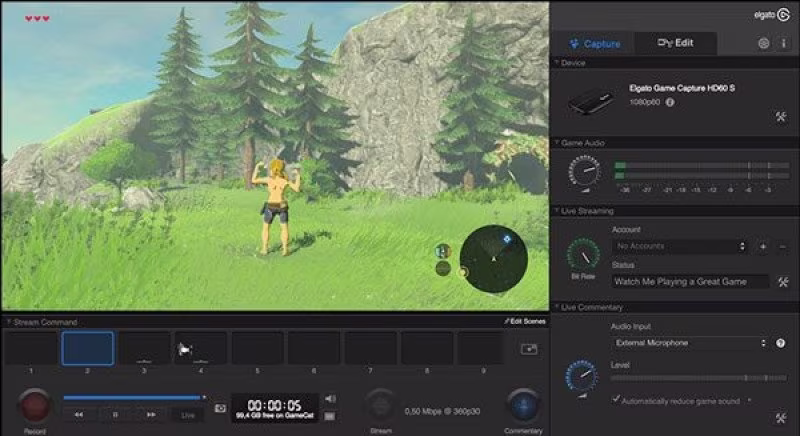Viewport: 800px width, 436px height.
Task: Select highlighted scene slot 2
Action: click(88, 348)
